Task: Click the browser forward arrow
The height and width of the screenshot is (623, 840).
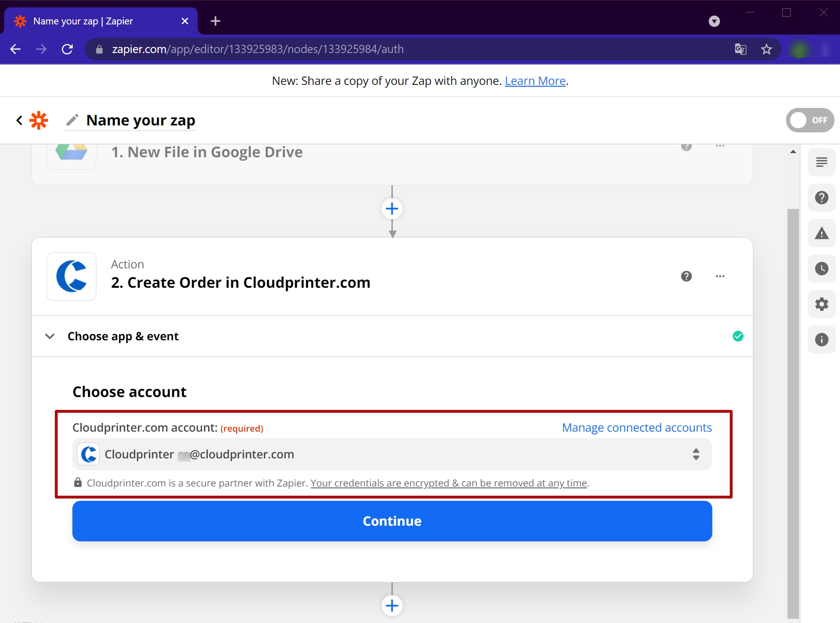Action: 41,49
